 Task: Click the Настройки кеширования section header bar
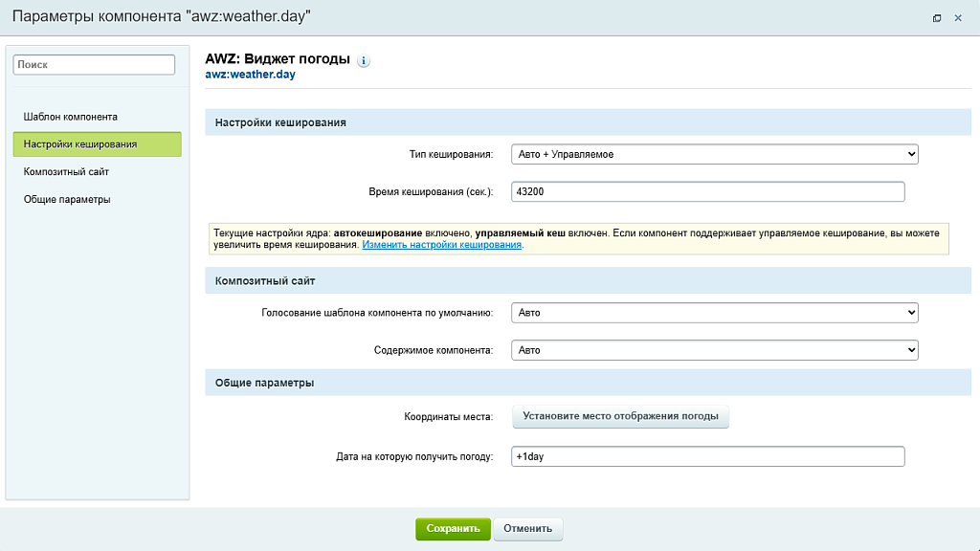tap(588, 122)
